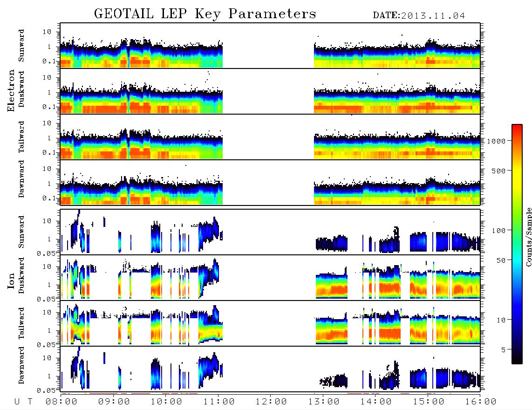
Task: Click the Electron Dawnward 0.1 axis tick label
Action: [49, 198]
